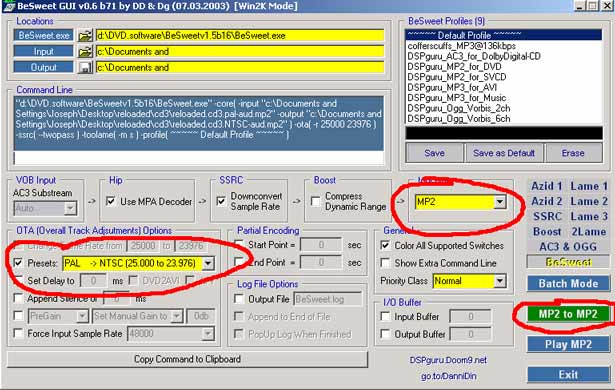Click the BeSweet.exe path input field
This screenshot has height=390, width=615.
pyautogui.click(x=240, y=36)
